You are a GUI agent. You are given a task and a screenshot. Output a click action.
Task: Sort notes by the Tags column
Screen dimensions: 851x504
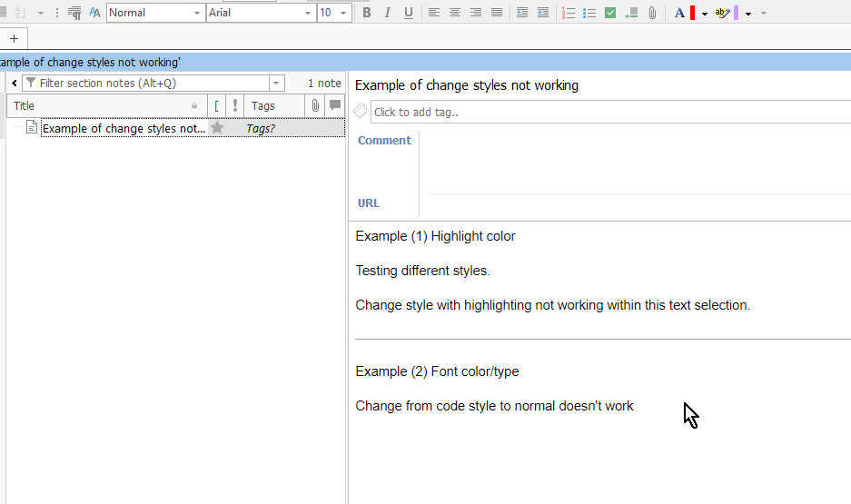click(x=274, y=105)
